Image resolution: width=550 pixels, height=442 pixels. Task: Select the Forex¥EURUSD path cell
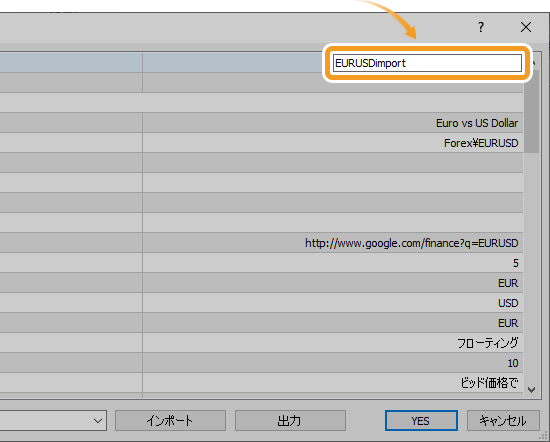333,143
